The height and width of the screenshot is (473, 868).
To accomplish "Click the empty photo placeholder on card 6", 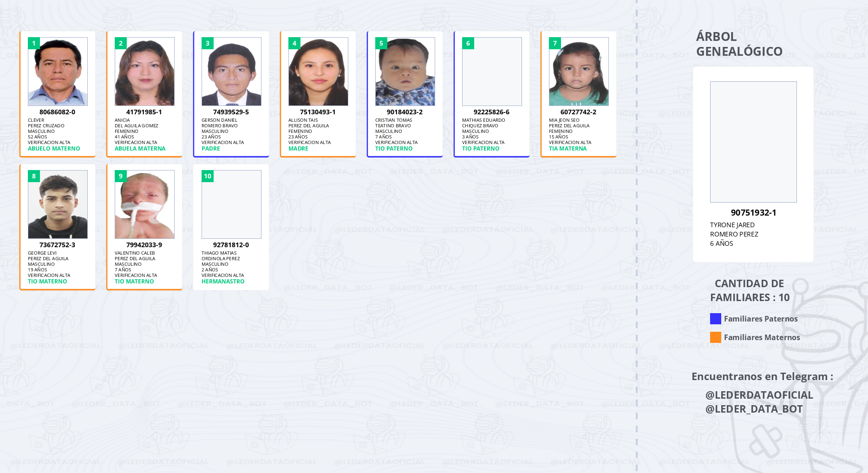I will coord(492,72).
